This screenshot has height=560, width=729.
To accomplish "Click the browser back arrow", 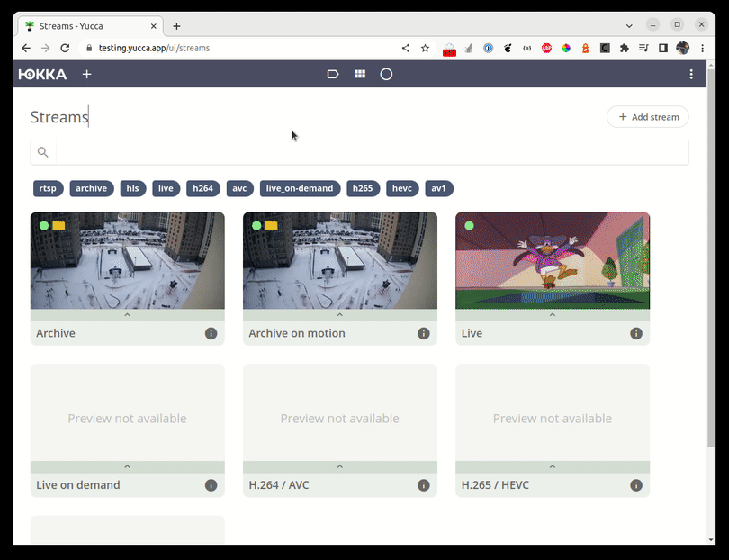I will 26,48.
